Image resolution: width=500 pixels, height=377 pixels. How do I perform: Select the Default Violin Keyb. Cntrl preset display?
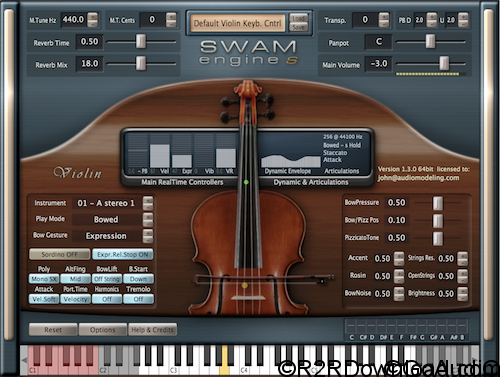(238, 23)
